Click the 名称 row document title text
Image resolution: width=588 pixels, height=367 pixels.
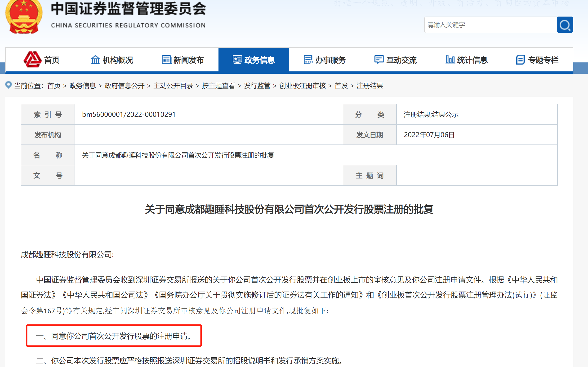(178, 155)
